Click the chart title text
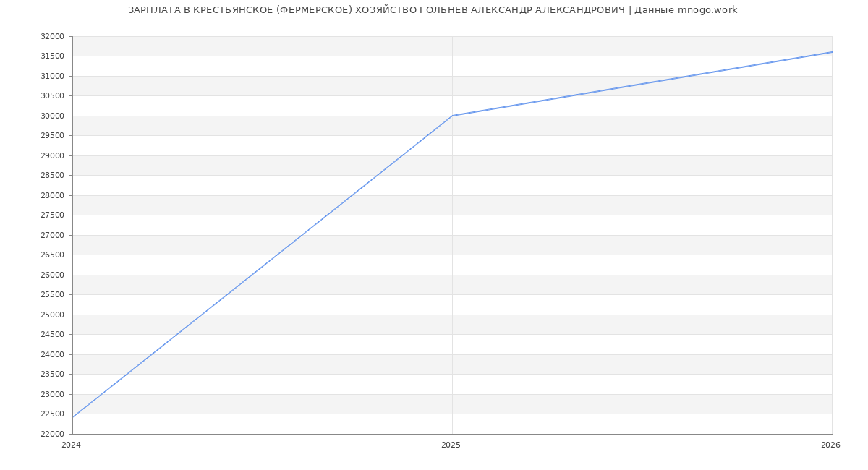The image size is (868, 470). (433, 10)
